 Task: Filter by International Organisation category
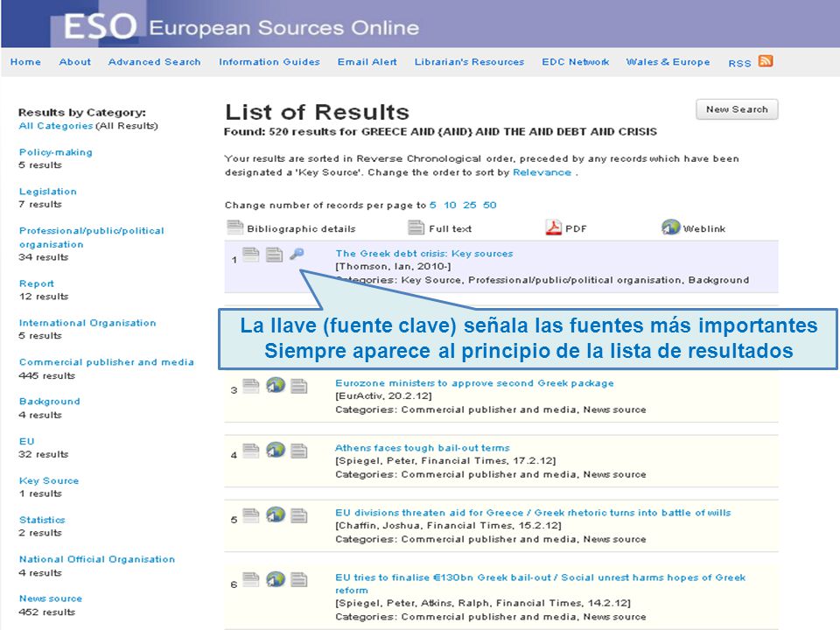[x=87, y=323]
